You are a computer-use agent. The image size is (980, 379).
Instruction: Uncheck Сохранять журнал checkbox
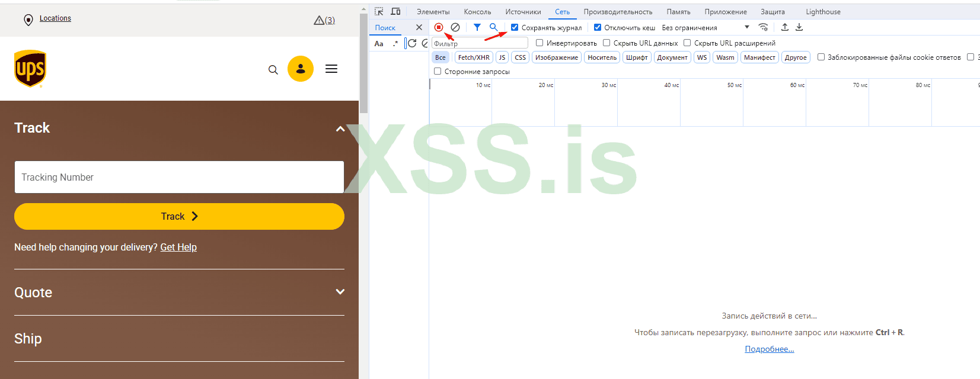pyautogui.click(x=515, y=27)
